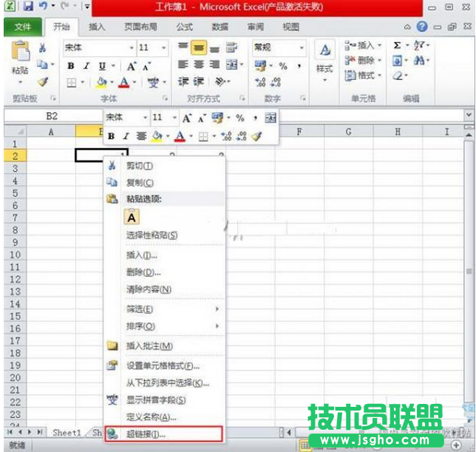
Task: Choose 插入批注 Insert Comment from context menu
Action: 164,346
